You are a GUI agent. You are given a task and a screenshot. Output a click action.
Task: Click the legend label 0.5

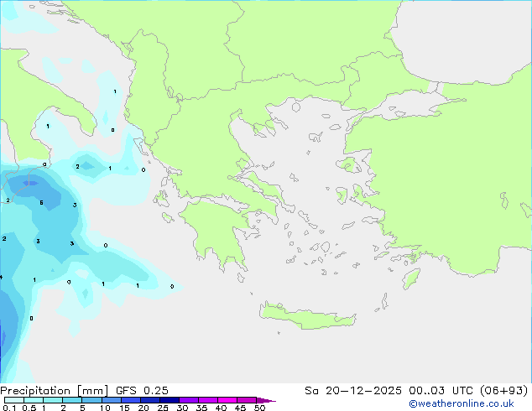29,408
